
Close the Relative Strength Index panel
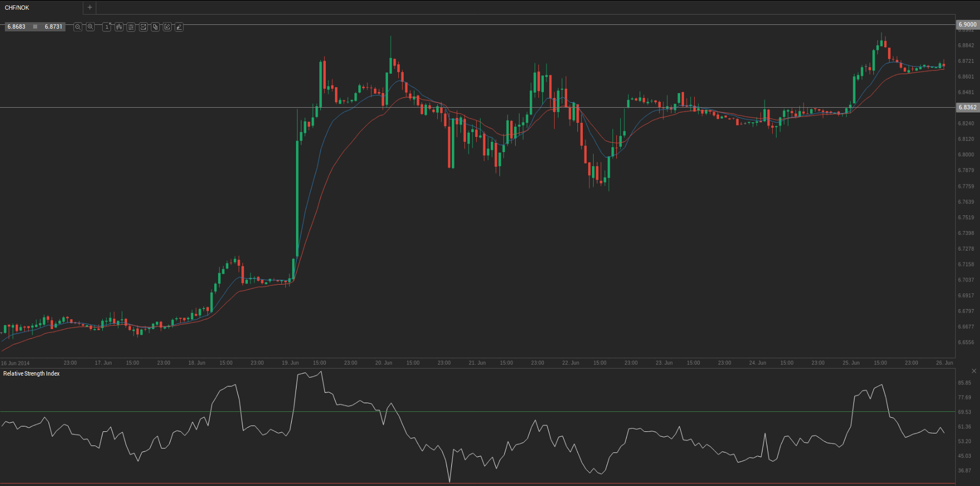(974, 371)
